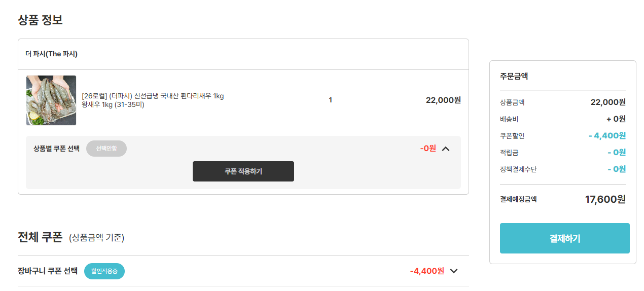The image size is (644, 291).
Task: Click the 정책결제수단 row in summary
Action: coord(563,169)
